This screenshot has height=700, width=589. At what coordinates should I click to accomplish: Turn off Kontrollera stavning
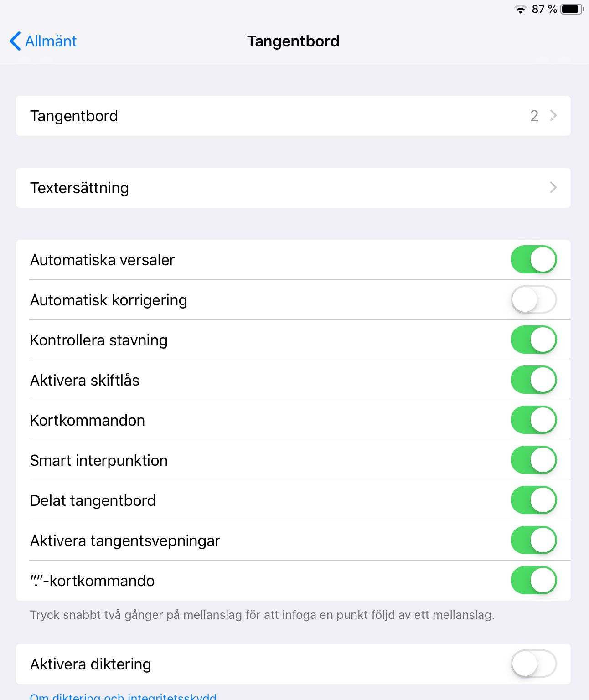coord(533,340)
